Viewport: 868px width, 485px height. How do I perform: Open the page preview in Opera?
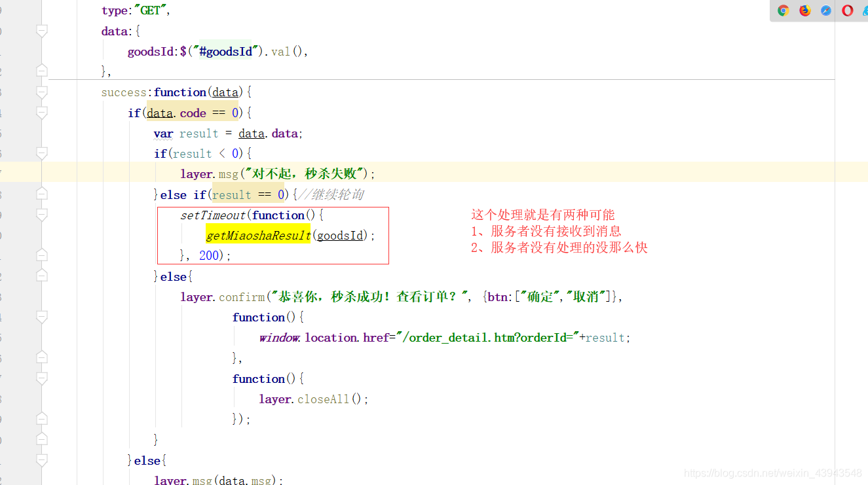tap(848, 10)
